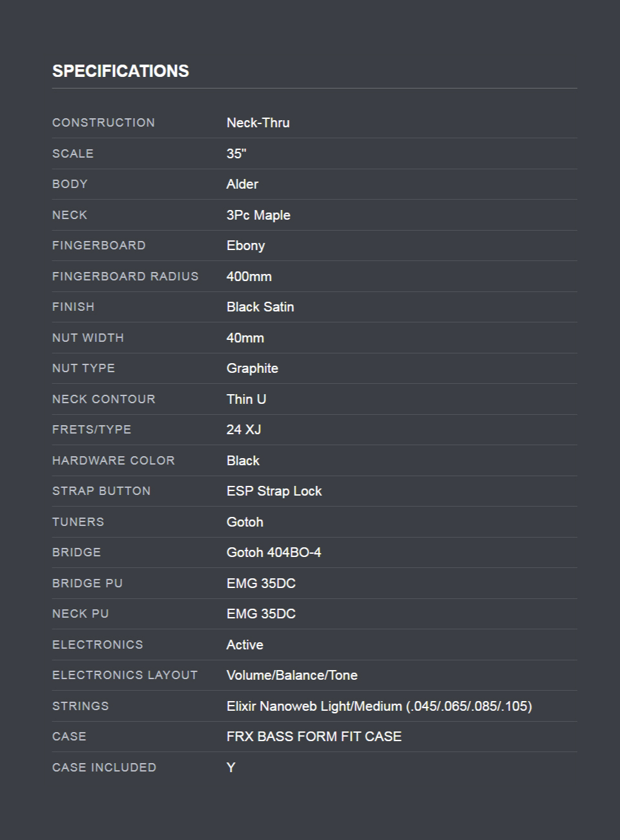Select the Elixir Nanoweb strings value
The height and width of the screenshot is (840, 620).
pos(379,706)
